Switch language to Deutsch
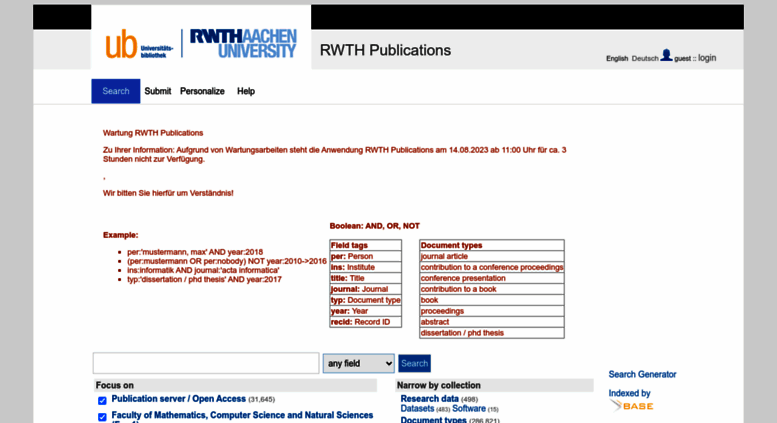The image size is (777, 423). point(645,58)
